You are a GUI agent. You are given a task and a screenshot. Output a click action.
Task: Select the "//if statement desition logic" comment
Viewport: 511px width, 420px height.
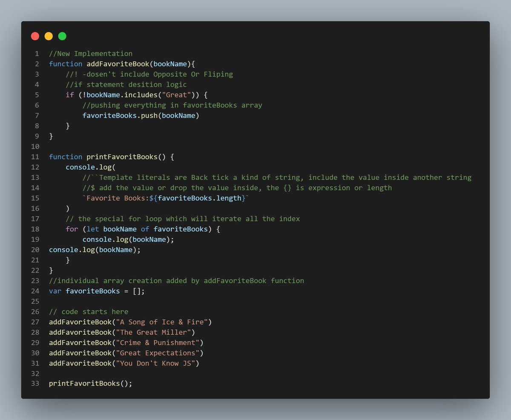(x=126, y=84)
